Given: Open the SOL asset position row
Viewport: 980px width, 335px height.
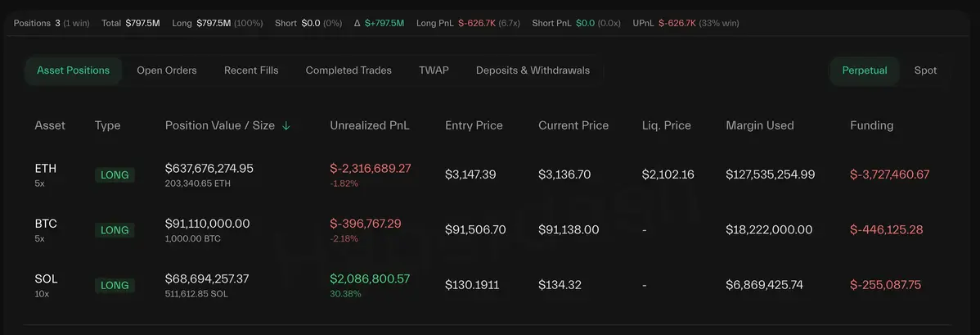Looking at the screenshot, I should (46, 279).
